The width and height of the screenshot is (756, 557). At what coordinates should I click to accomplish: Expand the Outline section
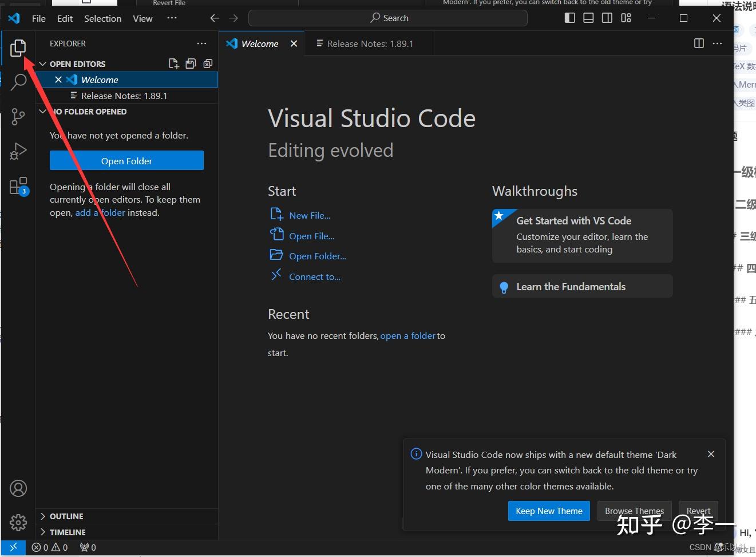click(x=61, y=516)
